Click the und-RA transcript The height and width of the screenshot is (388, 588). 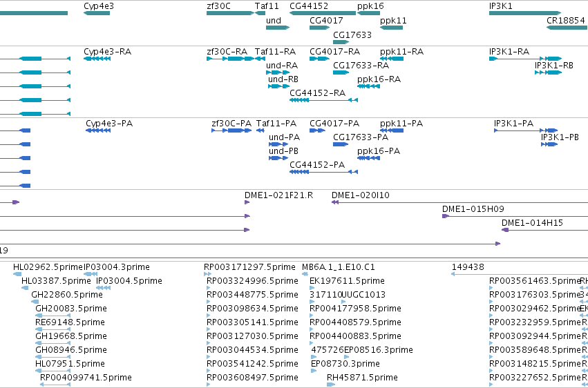click(x=278, y=72)
